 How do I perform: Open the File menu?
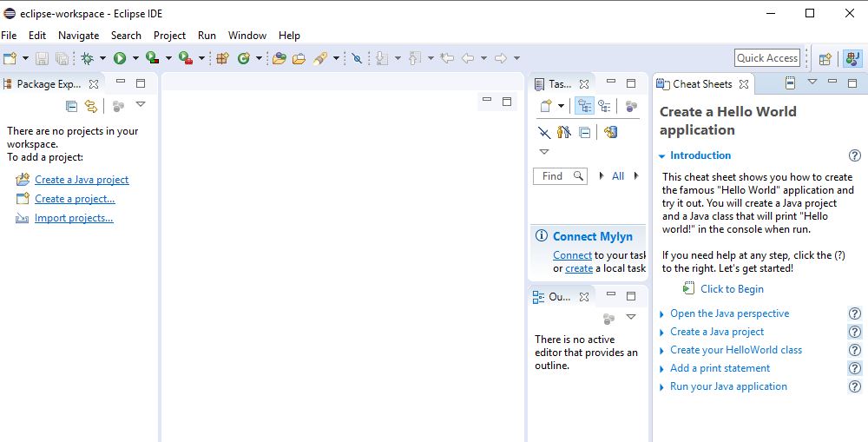(x=9, y=36)
